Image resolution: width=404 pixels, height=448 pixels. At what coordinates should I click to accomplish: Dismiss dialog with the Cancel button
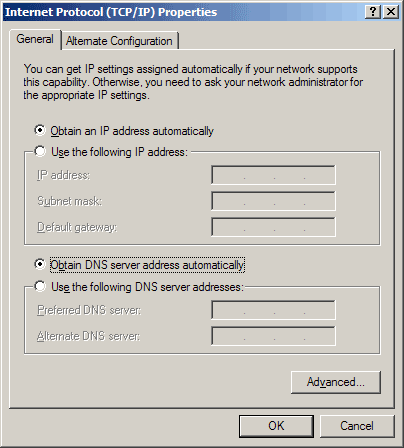coord(357,426)
